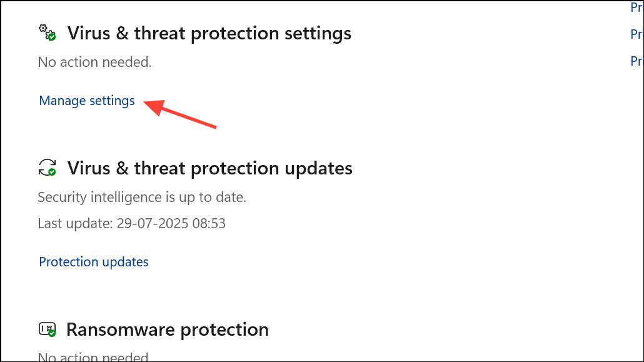Open the Protection updates link
The image size is (644, 362).
pyautogui.click(x=94, y=262)
